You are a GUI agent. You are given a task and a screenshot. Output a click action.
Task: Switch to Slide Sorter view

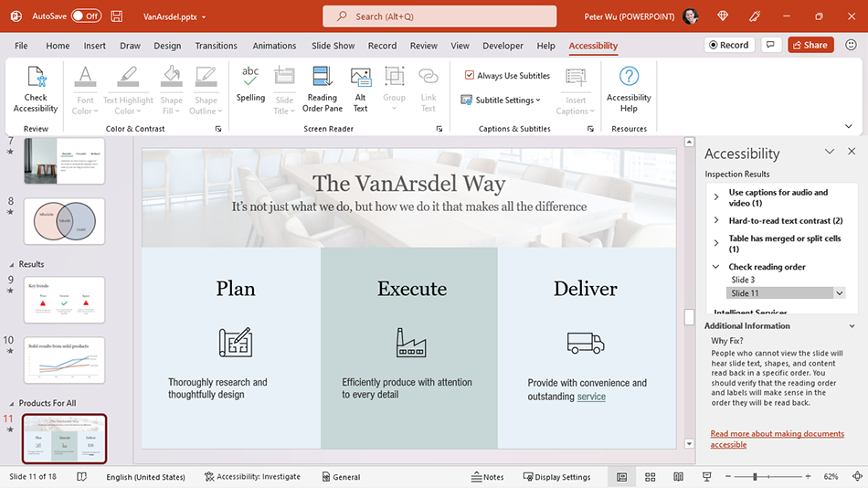651,476
